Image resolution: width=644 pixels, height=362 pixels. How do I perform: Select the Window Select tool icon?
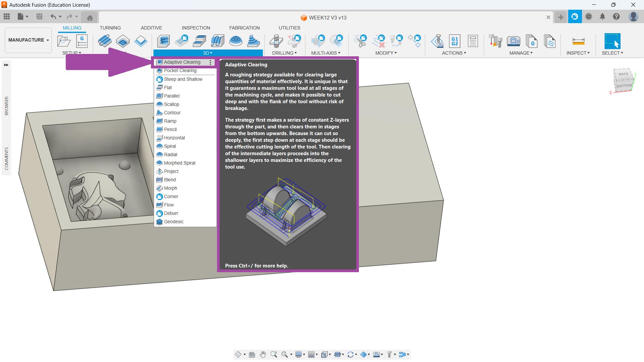click(612, 41)
